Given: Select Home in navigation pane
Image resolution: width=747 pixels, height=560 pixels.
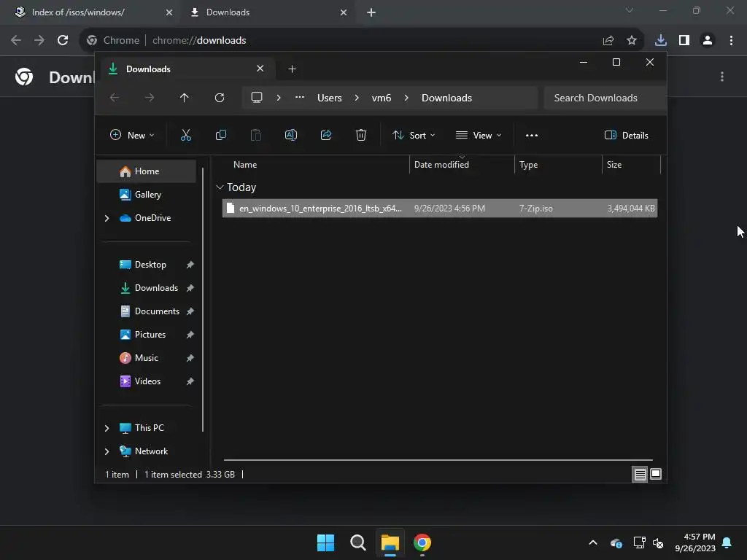Looking at the screenshot, I should (146, 171).
